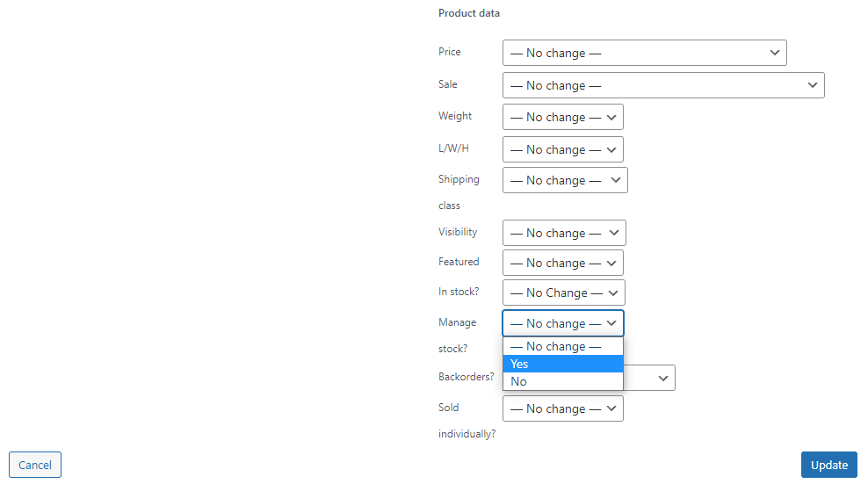
Task: Collapse the Manage stock? dropdown
Action: (563, 323)
